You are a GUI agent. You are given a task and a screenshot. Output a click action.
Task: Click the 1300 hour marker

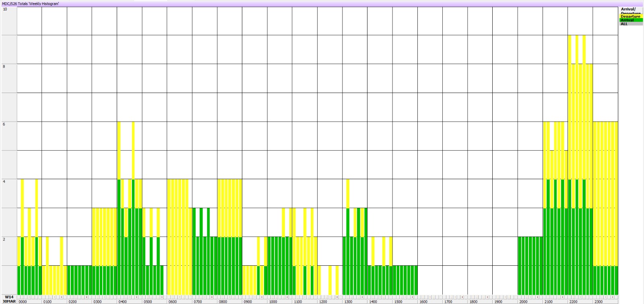pos(348,302)
